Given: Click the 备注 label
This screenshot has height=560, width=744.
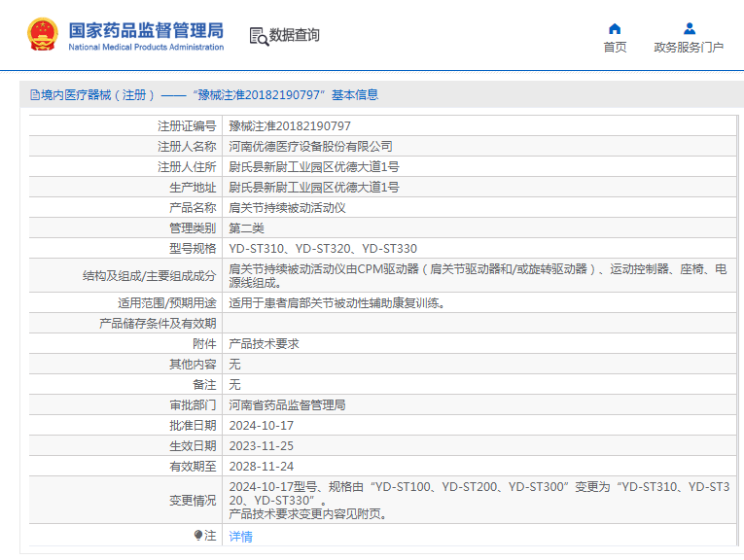Looking at the screenshot, I should pos(204,385).
